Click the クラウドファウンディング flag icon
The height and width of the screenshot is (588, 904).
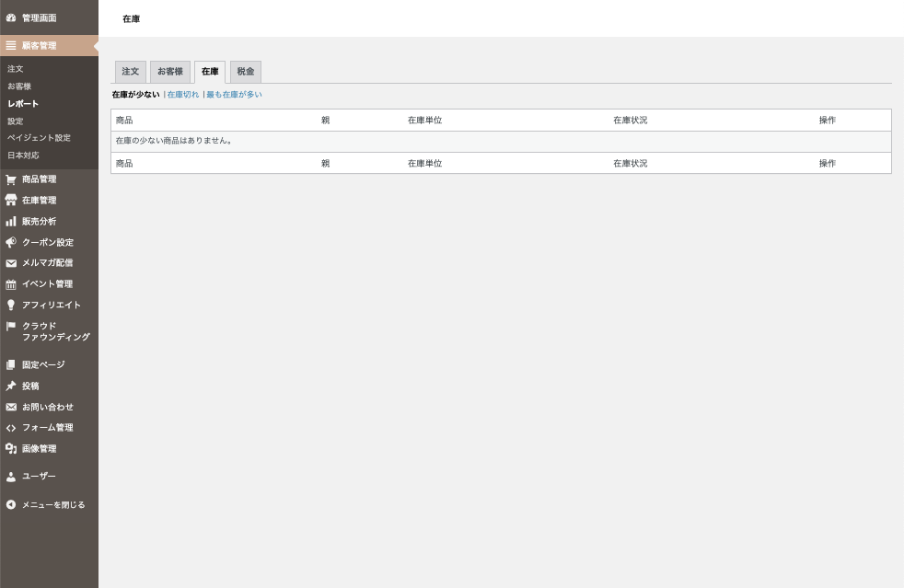click(x=11, y=326)
